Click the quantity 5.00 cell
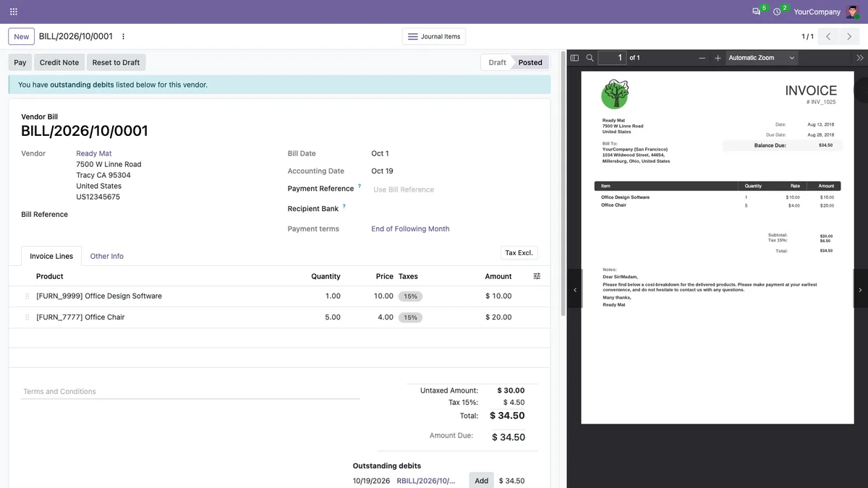Viewport: 868px width, 488px height. [333, 317]
